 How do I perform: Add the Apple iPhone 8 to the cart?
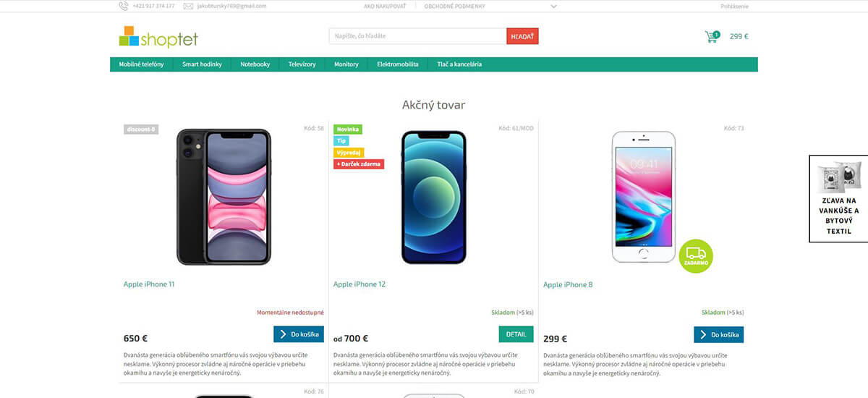(x=718, y=334)
